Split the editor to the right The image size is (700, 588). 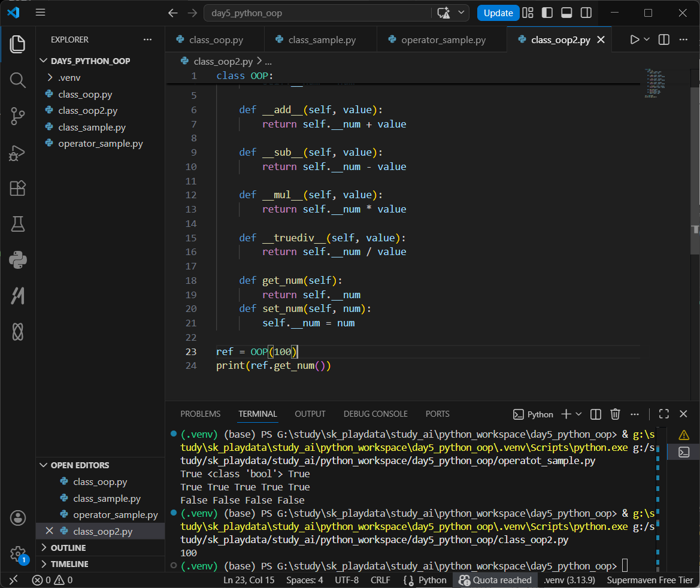click(x=664, y=40)
